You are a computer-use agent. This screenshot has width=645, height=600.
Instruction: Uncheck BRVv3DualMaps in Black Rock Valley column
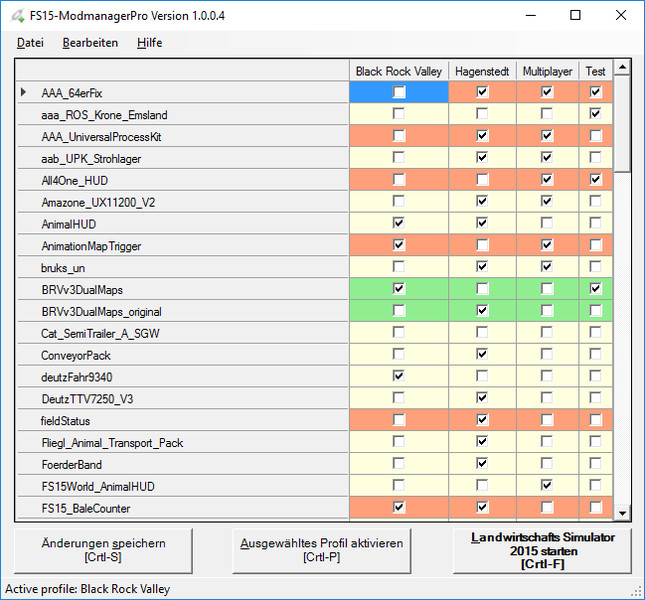click(x=399, y=289)
